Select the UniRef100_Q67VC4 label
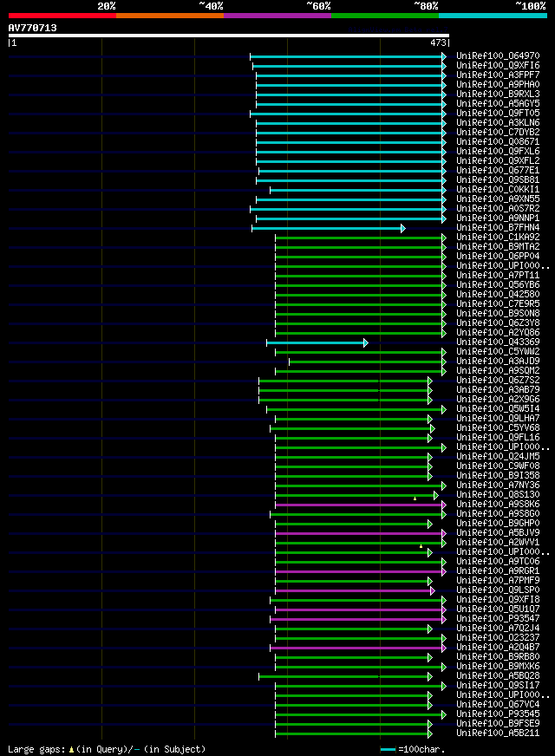555x756 pixels. (x=498, y=704)
